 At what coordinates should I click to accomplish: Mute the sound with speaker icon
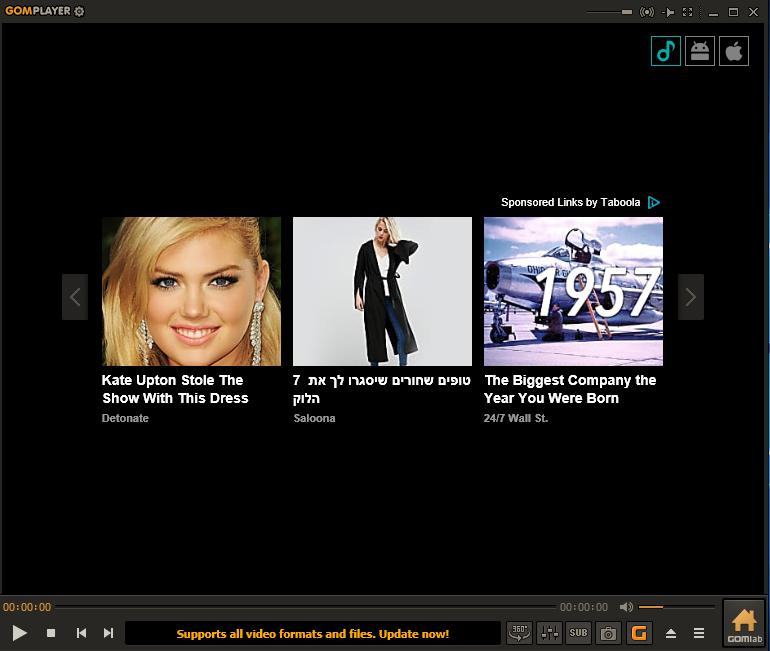click(626, 607)
